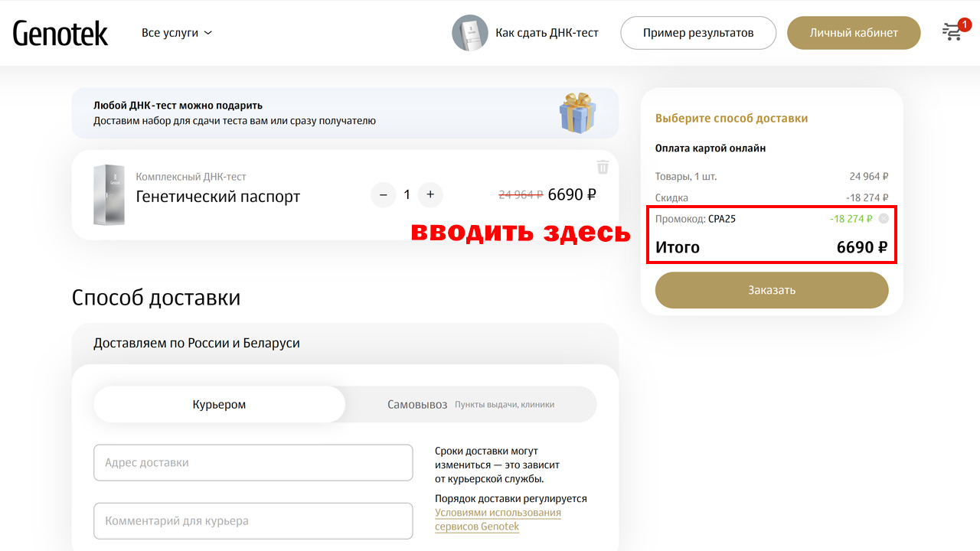Click the Заказать button

pyautogui.click(x=772, y=290)
